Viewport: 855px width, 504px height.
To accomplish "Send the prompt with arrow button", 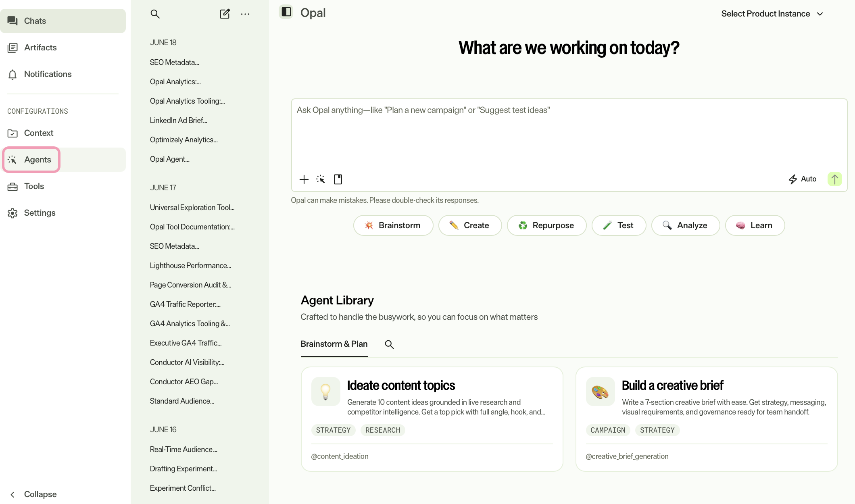I will (x=834, y=179).
